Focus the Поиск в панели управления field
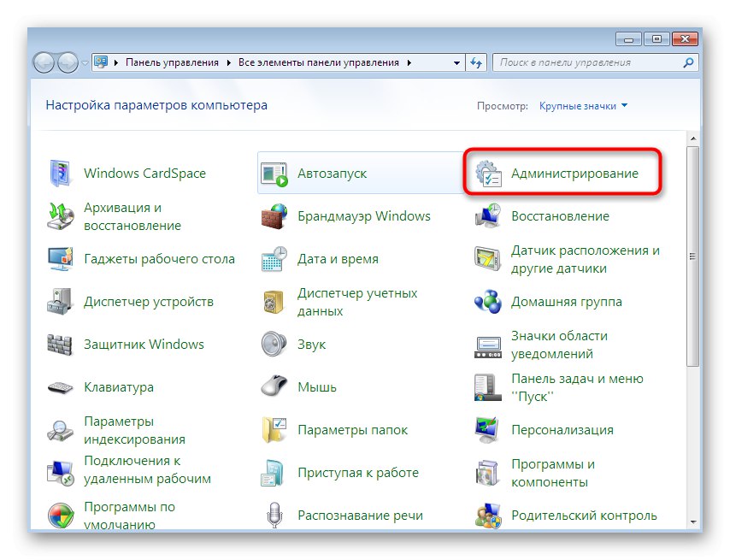 click(x=596, y=63)
